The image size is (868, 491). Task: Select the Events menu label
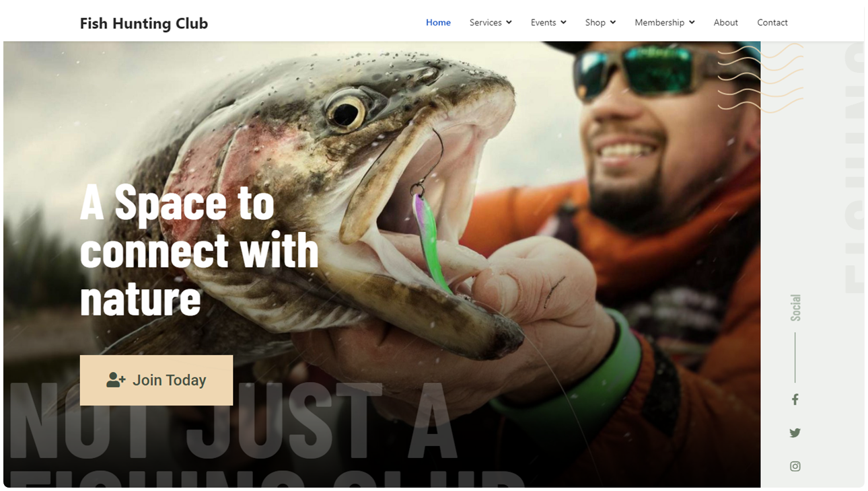point(543,22)
